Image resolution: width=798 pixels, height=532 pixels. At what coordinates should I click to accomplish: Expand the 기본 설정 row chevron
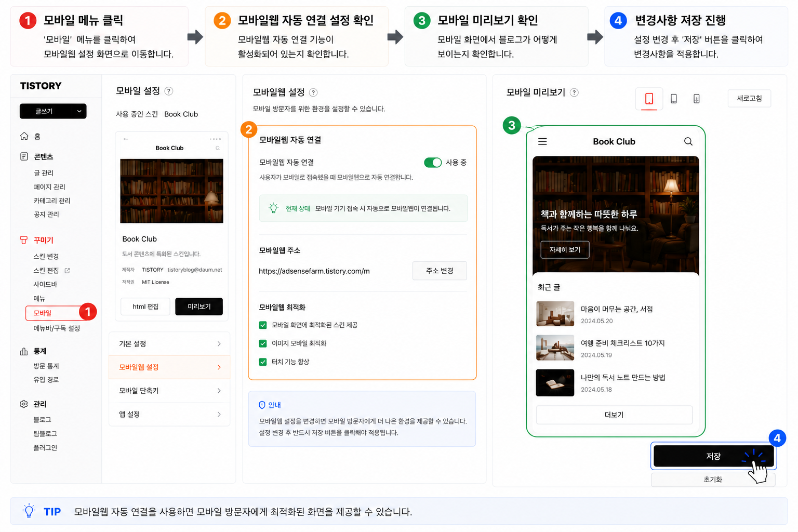click(x=219, y=344)
